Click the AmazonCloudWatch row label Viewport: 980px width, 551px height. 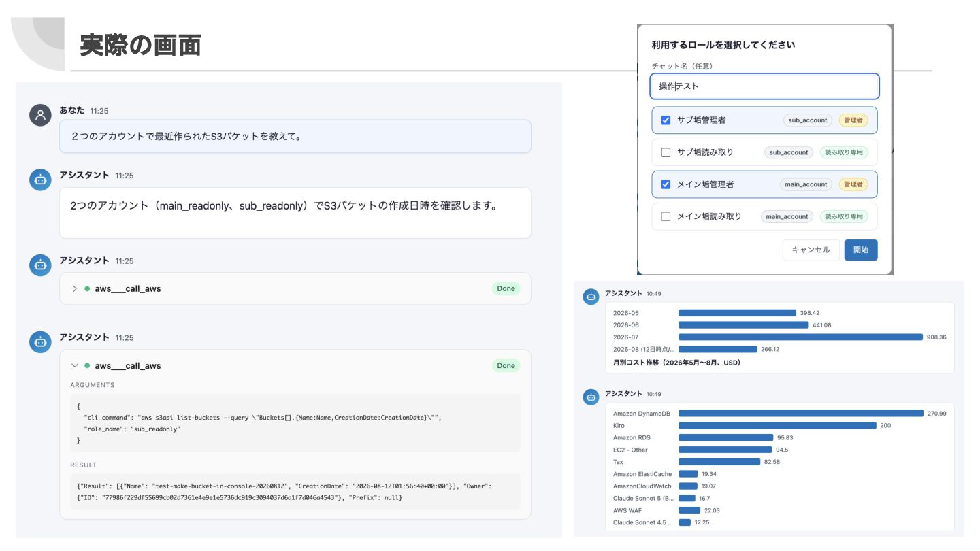click(642, 486)
